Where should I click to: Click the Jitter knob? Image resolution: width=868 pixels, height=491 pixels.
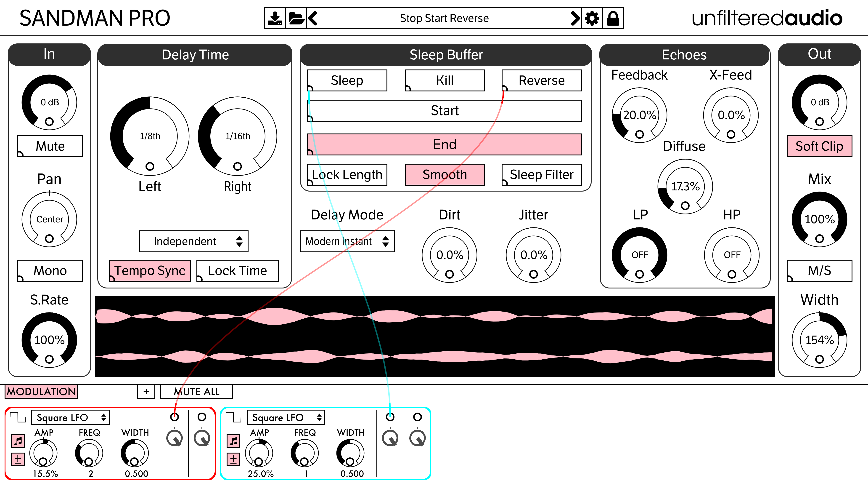[x=533, y=255]
